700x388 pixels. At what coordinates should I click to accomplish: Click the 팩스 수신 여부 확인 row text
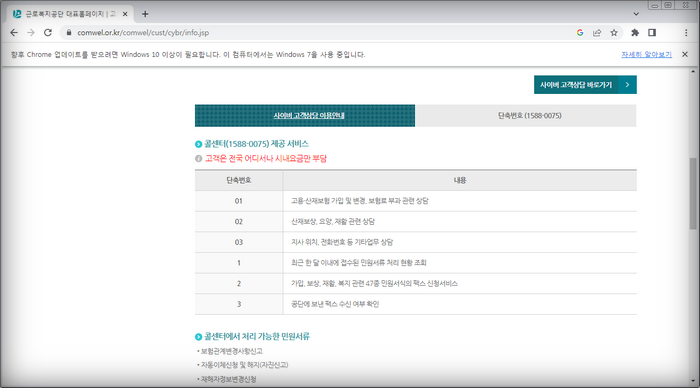335,304
